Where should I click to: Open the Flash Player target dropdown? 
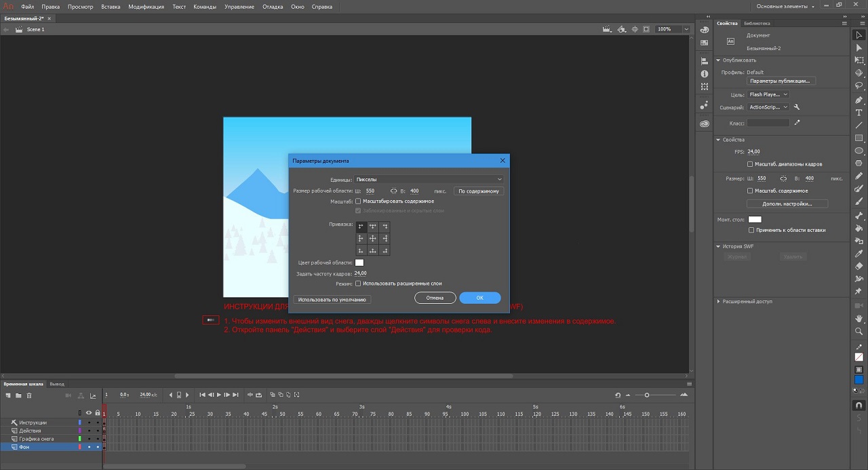[x=768, y=94]
